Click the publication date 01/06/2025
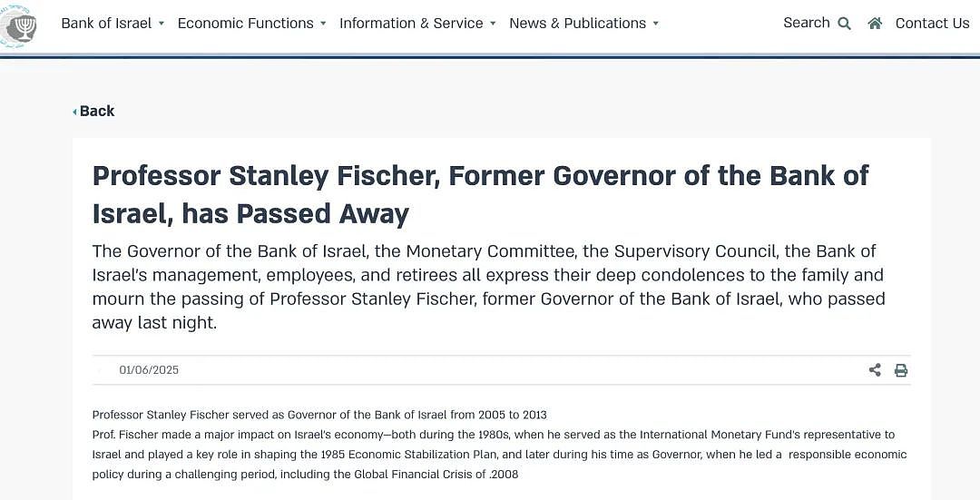This screenshot has height=500, width=980. 149,370
